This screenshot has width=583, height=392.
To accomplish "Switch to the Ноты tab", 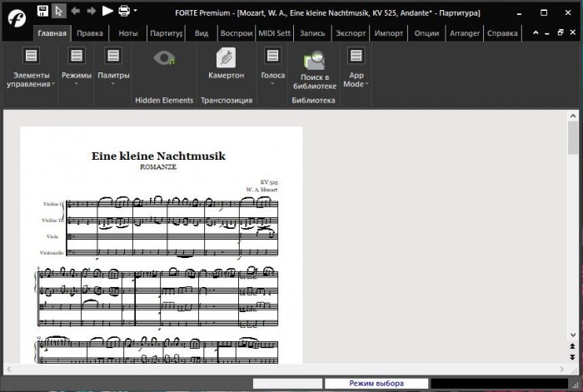I will (x=128, y=33).
